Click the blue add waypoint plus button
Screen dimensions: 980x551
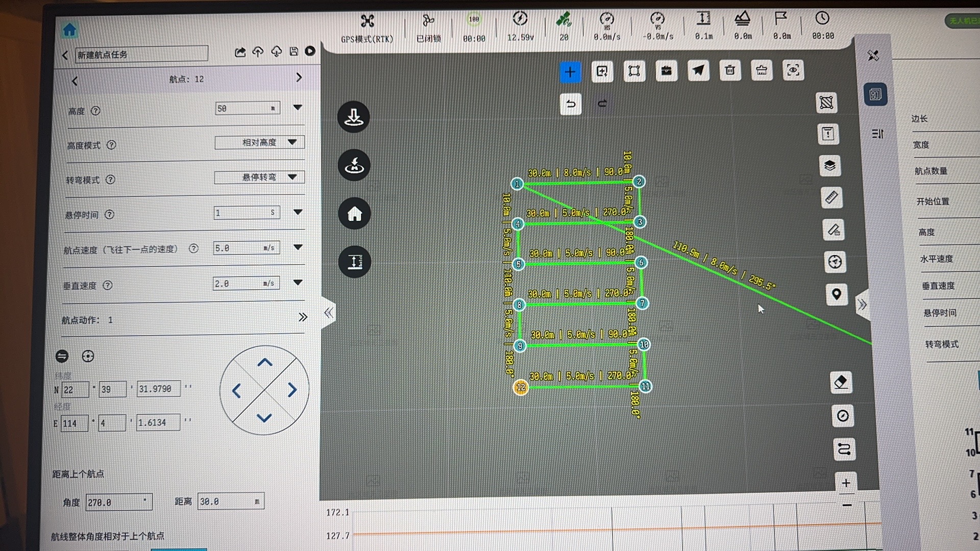570,72
